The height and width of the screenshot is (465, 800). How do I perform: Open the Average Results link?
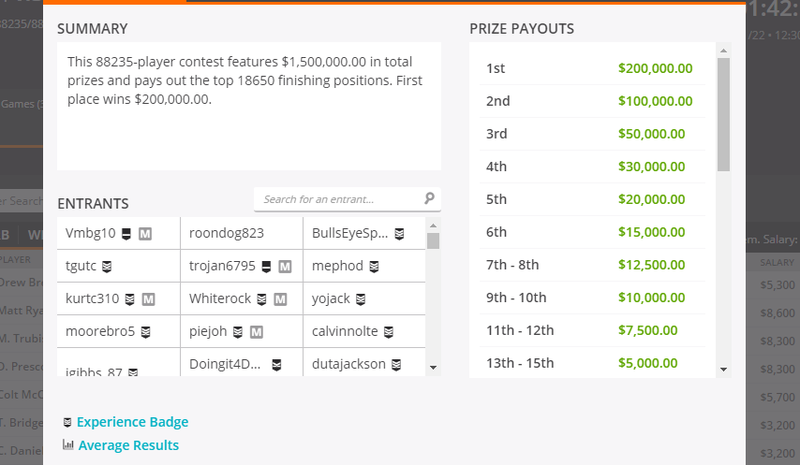[x=129, y=445]
